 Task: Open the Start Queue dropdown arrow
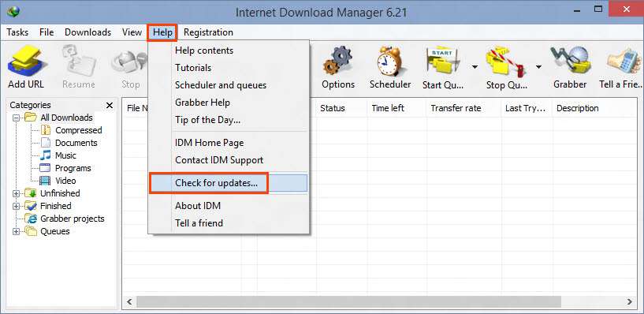(x=475, y=66)
